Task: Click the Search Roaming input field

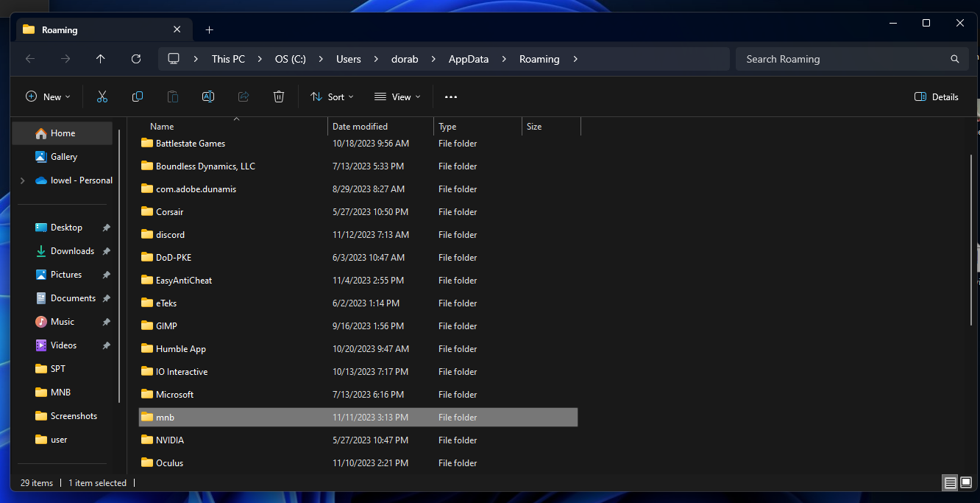Action: coord(843,59)
